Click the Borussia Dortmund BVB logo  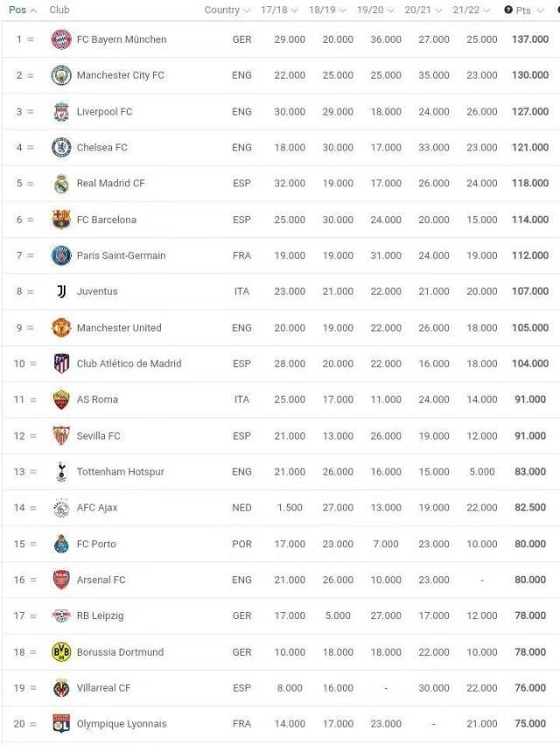click(x=61, y=652)
